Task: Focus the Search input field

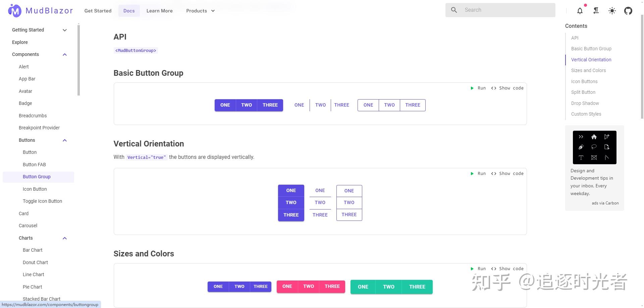Action: [x=506, y=10]
